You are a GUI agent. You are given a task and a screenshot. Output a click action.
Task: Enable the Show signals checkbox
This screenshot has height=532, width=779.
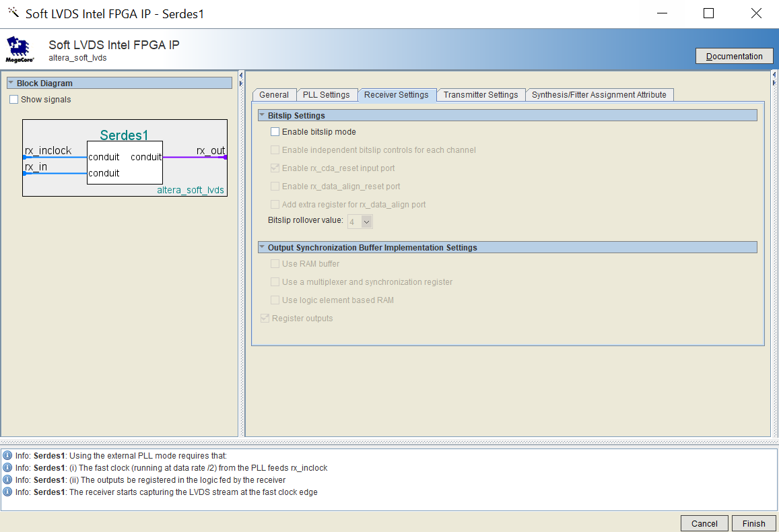tap(14, 100)
